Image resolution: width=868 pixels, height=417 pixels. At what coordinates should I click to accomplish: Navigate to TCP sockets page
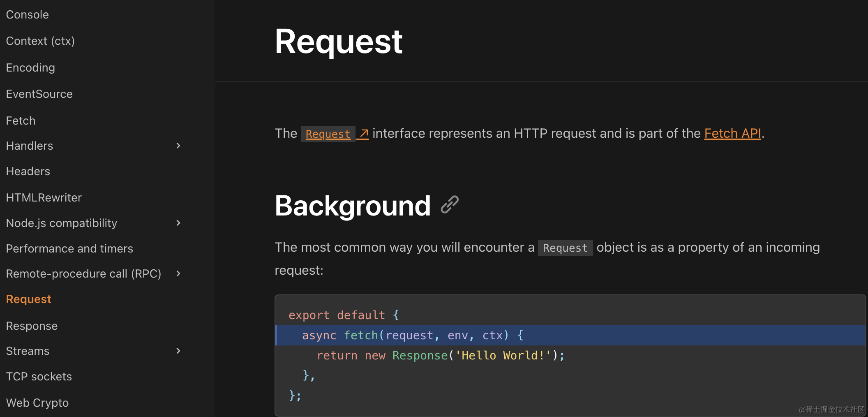[39, 377]
